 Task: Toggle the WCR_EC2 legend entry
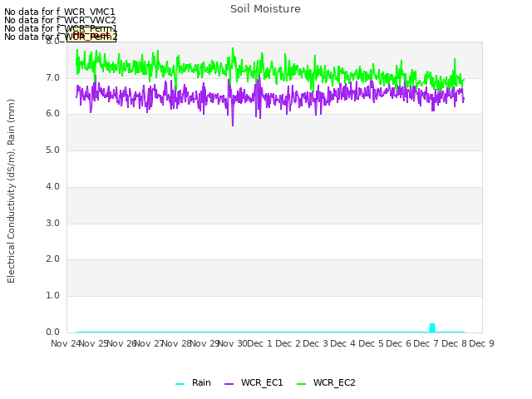tap(326, 382)
